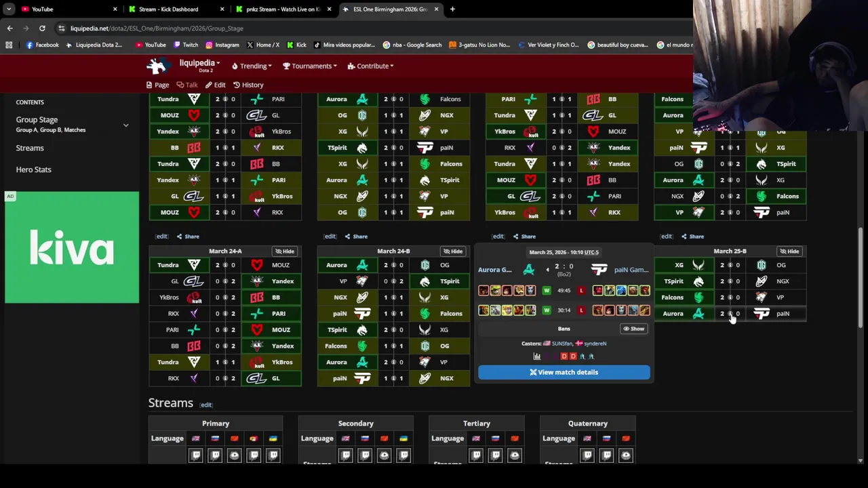
Task: Open the browser apps grid icon
Action: coord(9,45)
